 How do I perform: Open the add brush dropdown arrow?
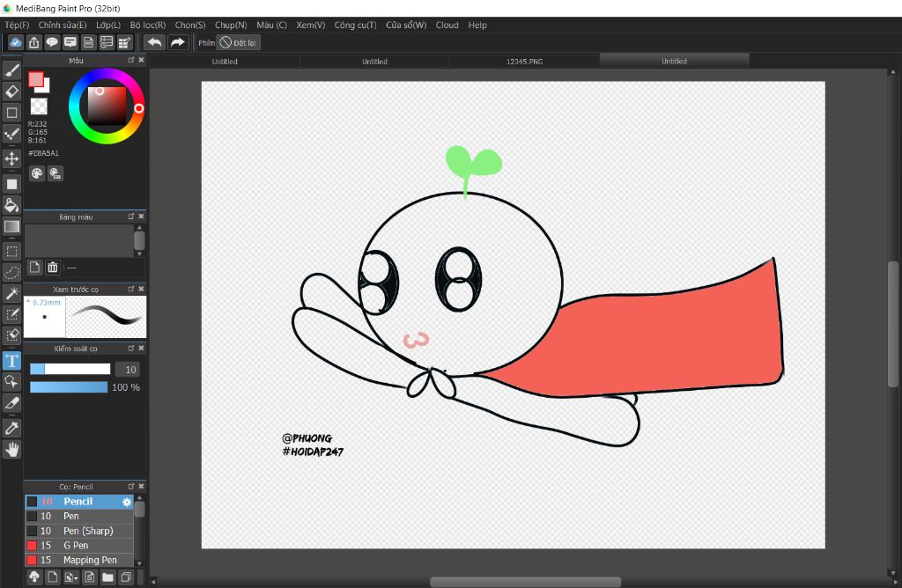[x=71, y=577]
